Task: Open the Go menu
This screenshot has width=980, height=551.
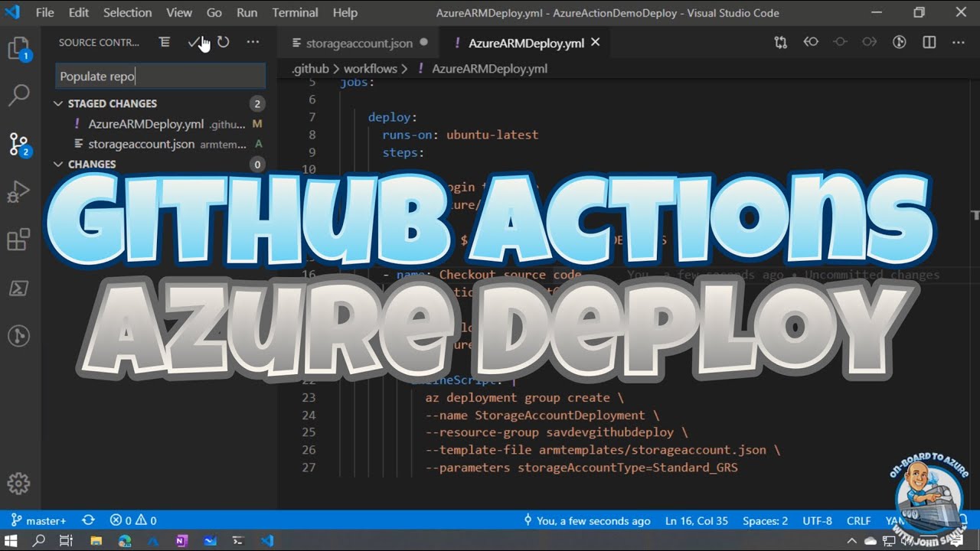Action: click(214, 12)
